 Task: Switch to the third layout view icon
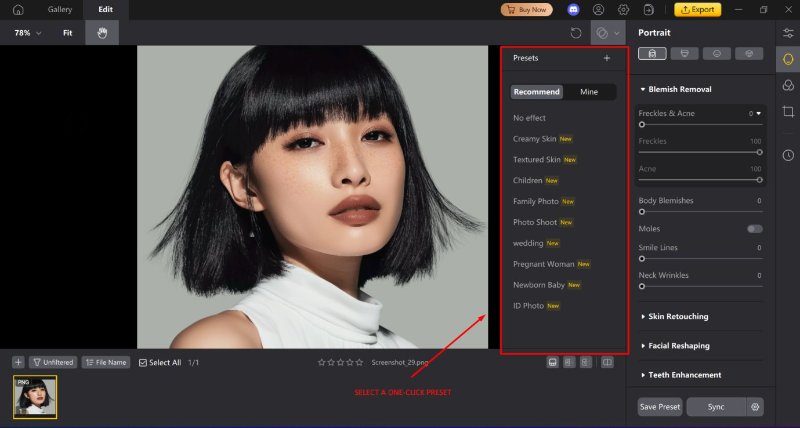pyautogui.click(x=586, y=362)
